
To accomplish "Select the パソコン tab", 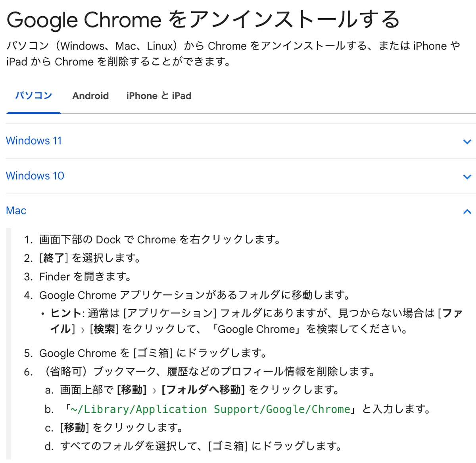I will (x=34, y=96).
